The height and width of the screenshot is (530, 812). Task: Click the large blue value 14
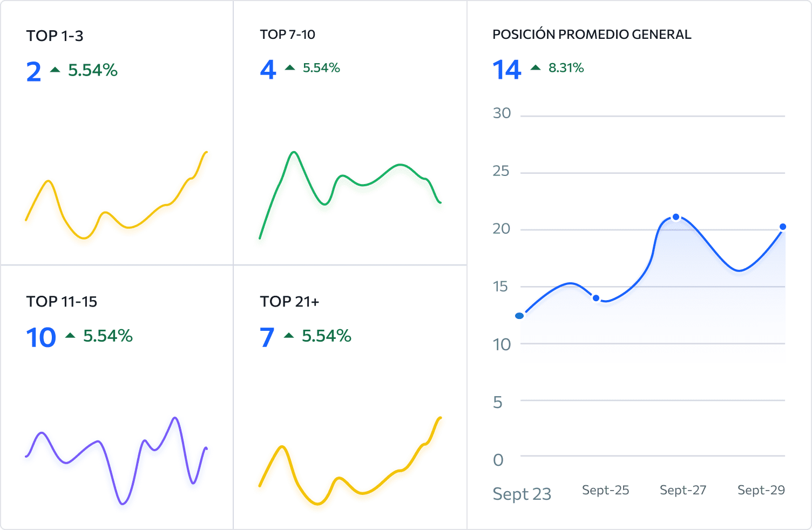click(506, 70)
